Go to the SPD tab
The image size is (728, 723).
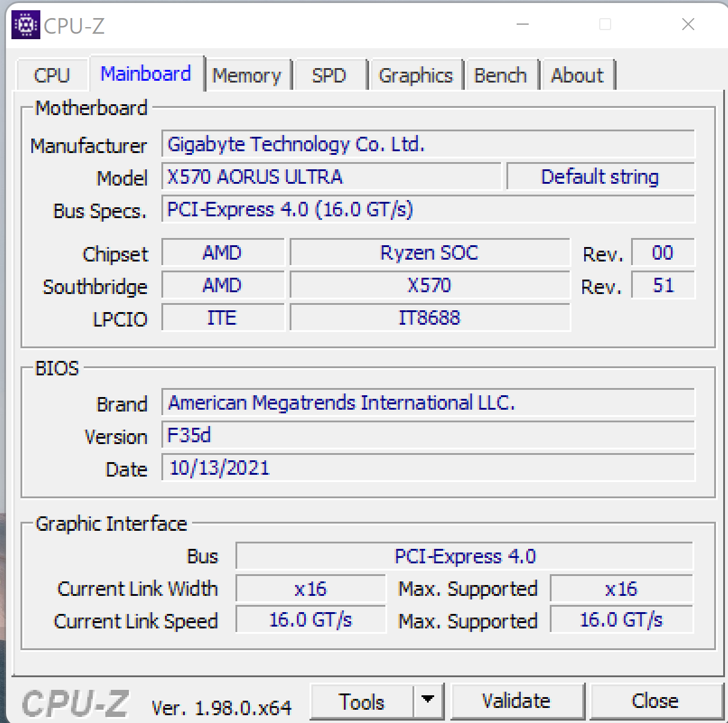[329, 75]
